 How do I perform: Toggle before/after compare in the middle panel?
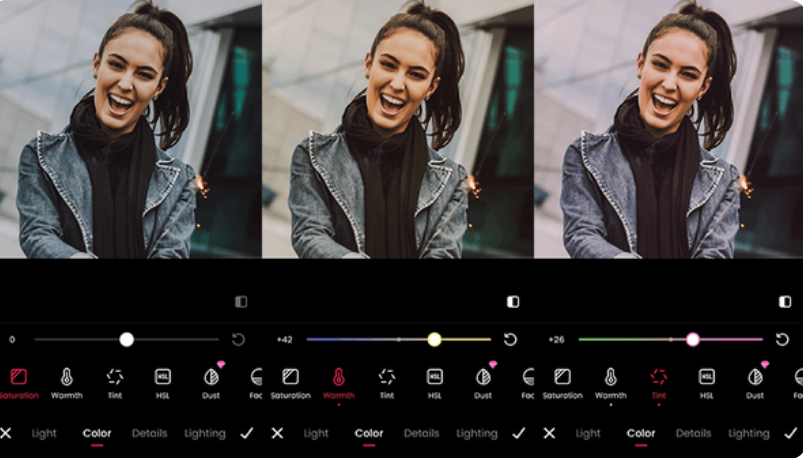tap(513, 301)
